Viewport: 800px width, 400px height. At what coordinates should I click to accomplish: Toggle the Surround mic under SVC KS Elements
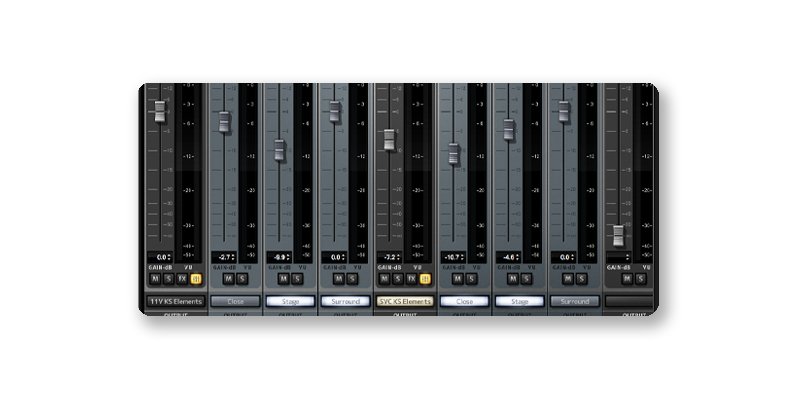[574, 300]
